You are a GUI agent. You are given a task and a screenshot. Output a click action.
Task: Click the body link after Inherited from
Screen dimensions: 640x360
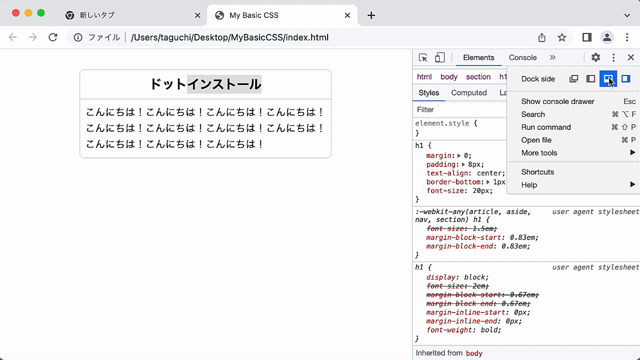pos(474,353)
